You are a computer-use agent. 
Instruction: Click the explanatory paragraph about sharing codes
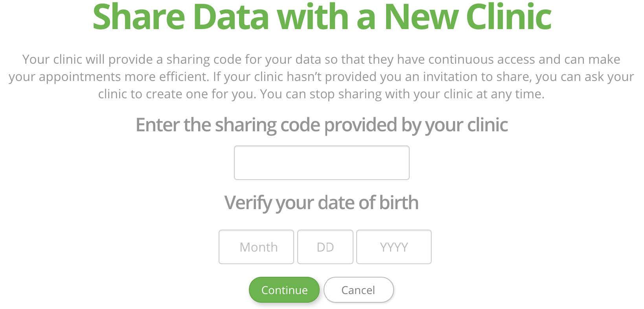click(x=322, y=77)
